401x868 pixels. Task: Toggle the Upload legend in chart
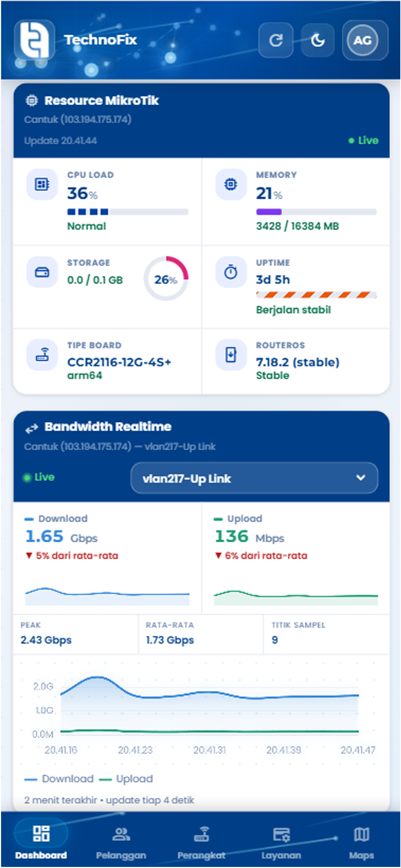click(x=126, y=779)
